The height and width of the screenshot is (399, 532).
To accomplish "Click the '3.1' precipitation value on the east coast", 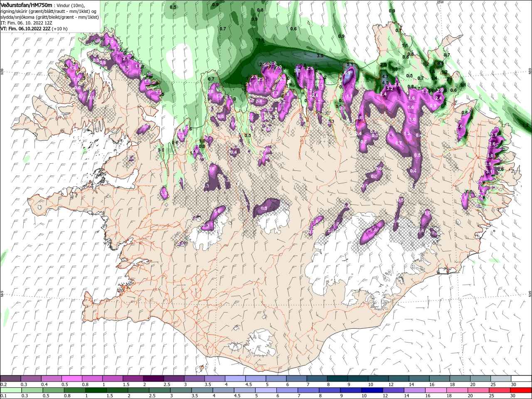I will click(489, 172).
